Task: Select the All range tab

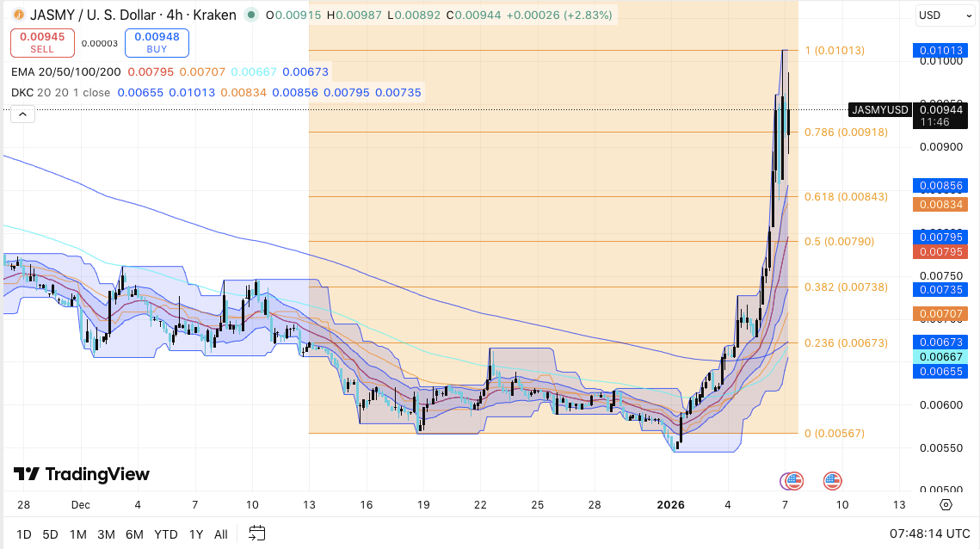Action: [220, 534]
